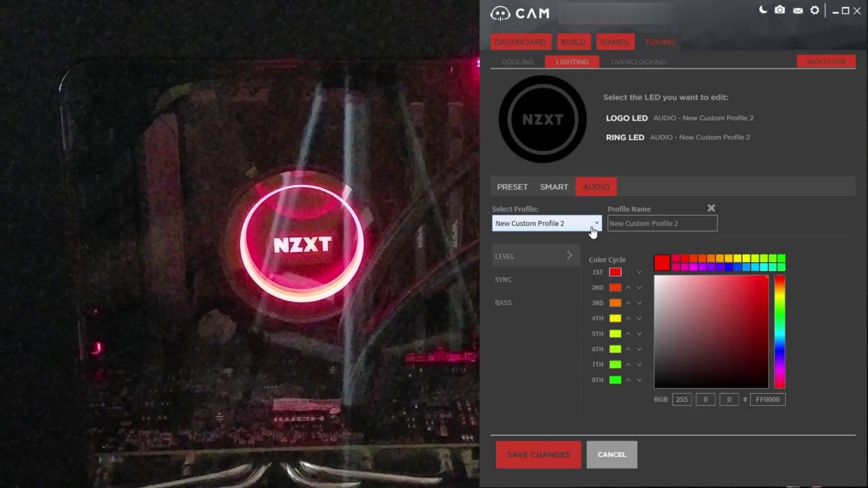Click the NZXT cooler preview image
This screenshot has height=488, width=868.
coord(542,119)
